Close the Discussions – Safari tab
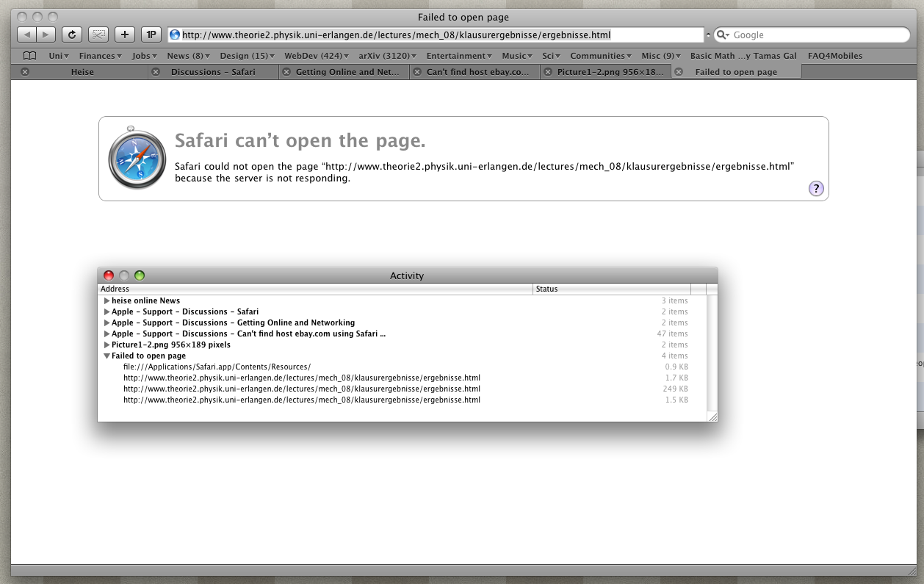The width and height of the screenshot is (924, 584). point(155,72)
